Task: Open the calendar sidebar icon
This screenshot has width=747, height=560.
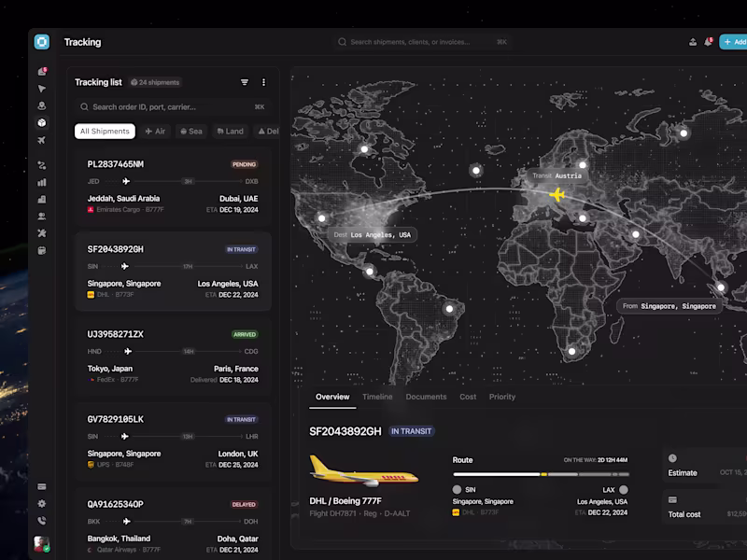Action: [42, 250]
